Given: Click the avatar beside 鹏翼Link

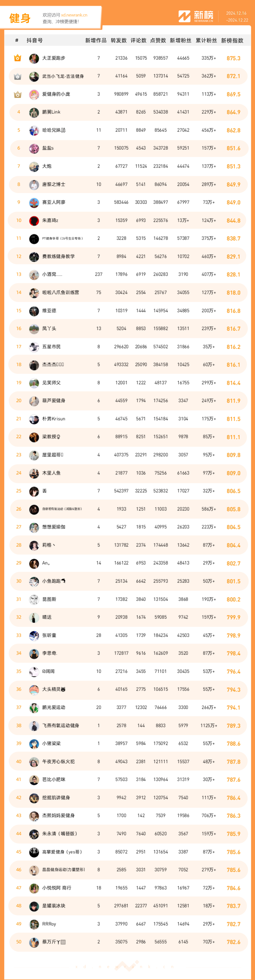Looking at the screenshot, I should pos(34,112).
